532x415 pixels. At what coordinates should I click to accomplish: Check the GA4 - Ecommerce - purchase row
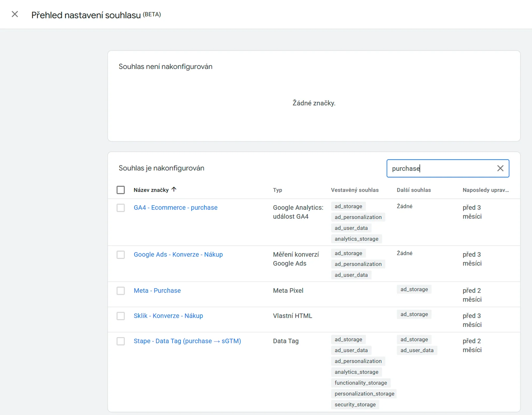(x=121, y=208)
